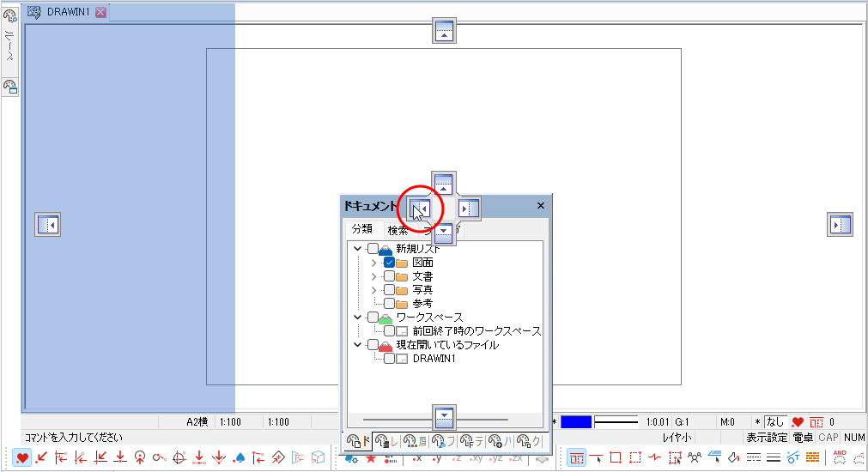Viewport: 868px width, 472px height.
Task: Click the red heart icon in status bar
Action: pyautogui.click(x=797, y=422)
